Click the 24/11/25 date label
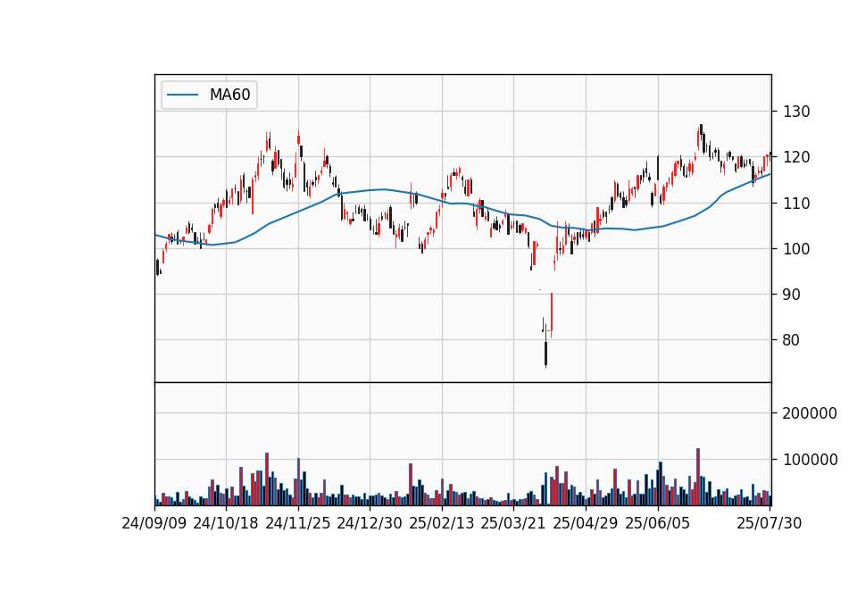 [298, 523]
